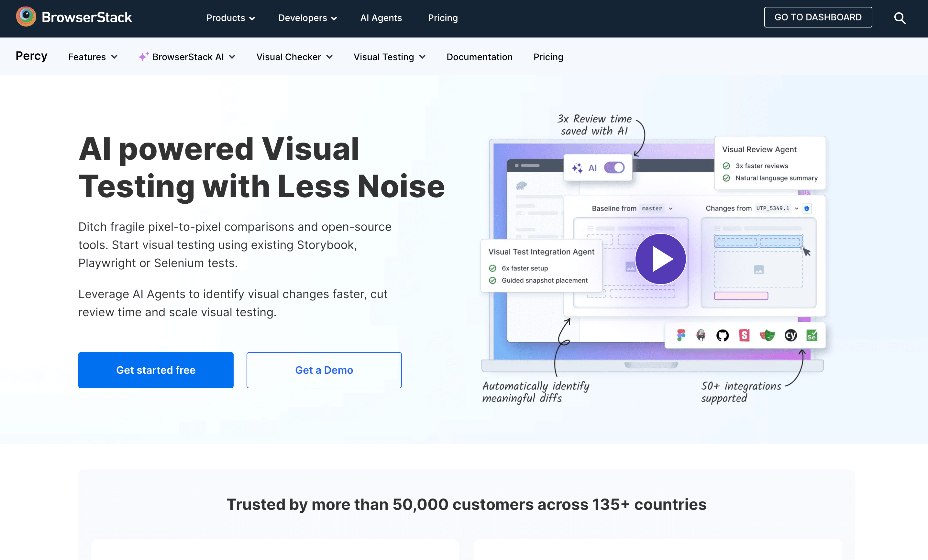The image size is (928, 560).
Task: Click the "Baseline from" label
Action: pos(614,209)
